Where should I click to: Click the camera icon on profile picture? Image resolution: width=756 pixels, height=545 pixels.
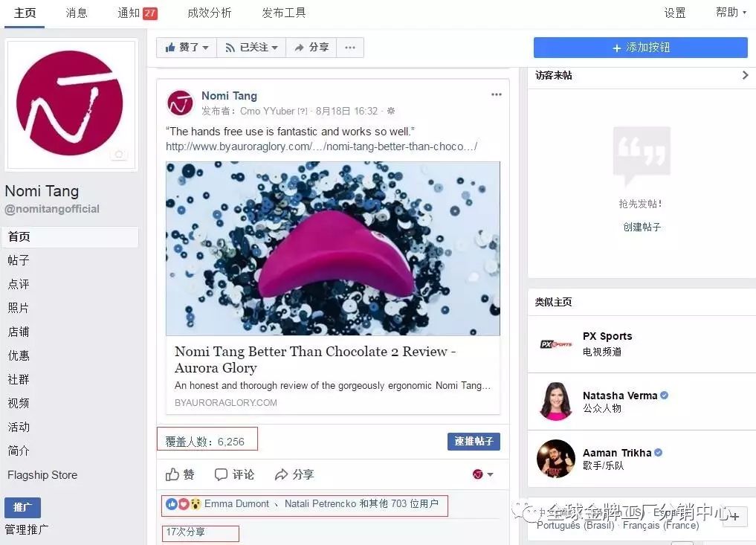[x=119, y=155]
